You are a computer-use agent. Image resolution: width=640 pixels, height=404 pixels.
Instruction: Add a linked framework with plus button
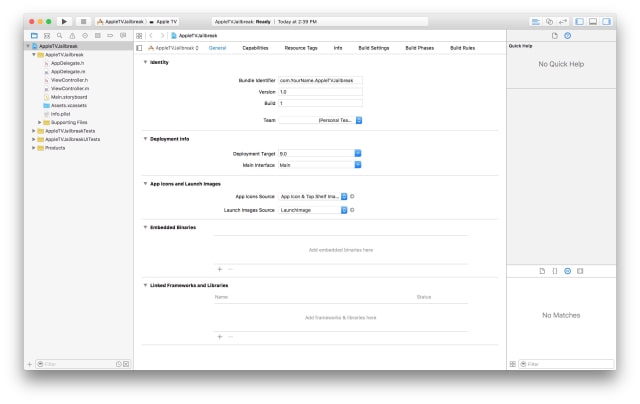pyautogui.click(x=220, y=336)
